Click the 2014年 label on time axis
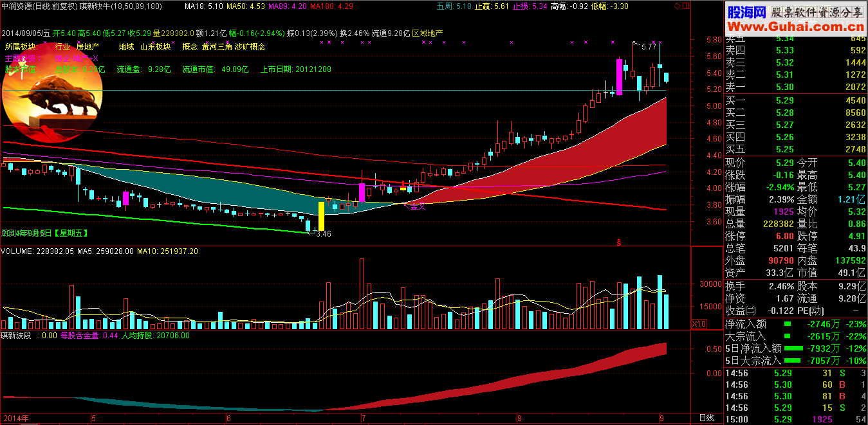The height and width of the screenshot is (425, 868). click(x=15, y=419)
